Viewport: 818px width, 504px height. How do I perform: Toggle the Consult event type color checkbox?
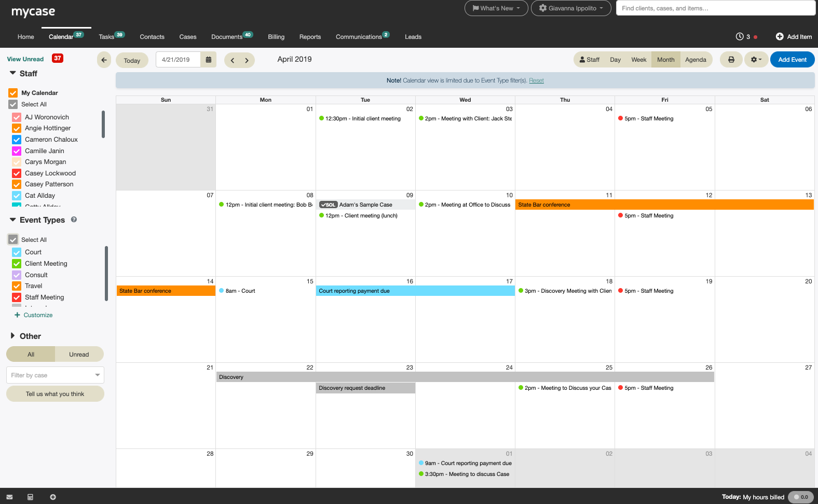(17, 275)
